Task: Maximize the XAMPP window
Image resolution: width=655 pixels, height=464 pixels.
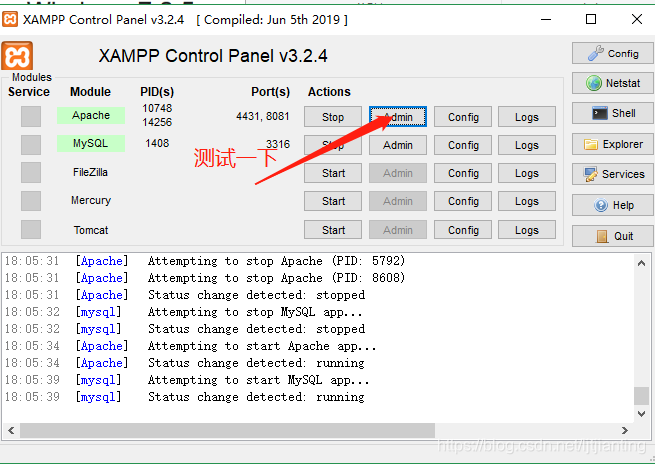Action: [591, 19]
